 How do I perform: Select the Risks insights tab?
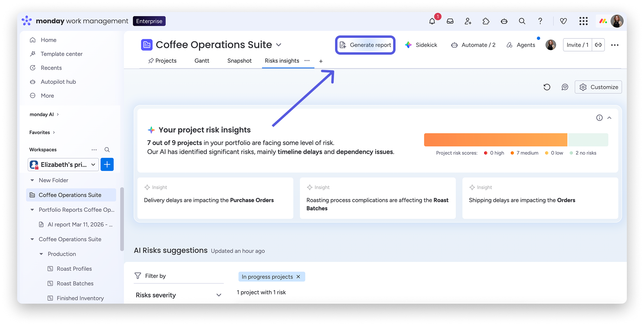click(282, 61)
